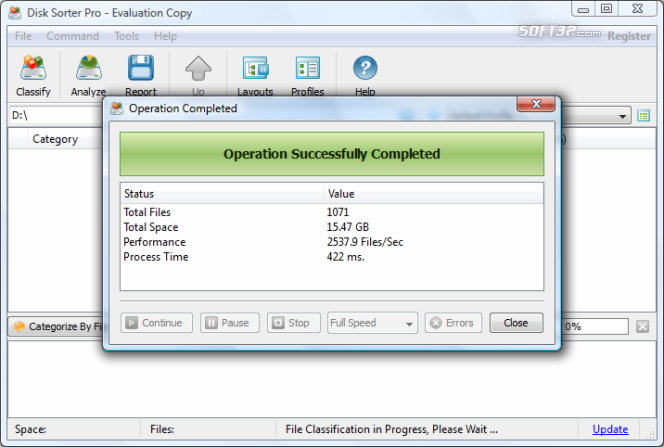The width and height of the screenshot is (664, 447).
Task: Open the File menu
Action: click(x=23, y=36)
